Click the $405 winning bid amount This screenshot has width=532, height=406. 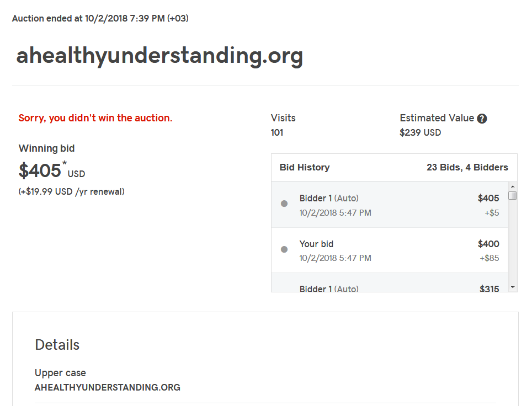(40, 170)
